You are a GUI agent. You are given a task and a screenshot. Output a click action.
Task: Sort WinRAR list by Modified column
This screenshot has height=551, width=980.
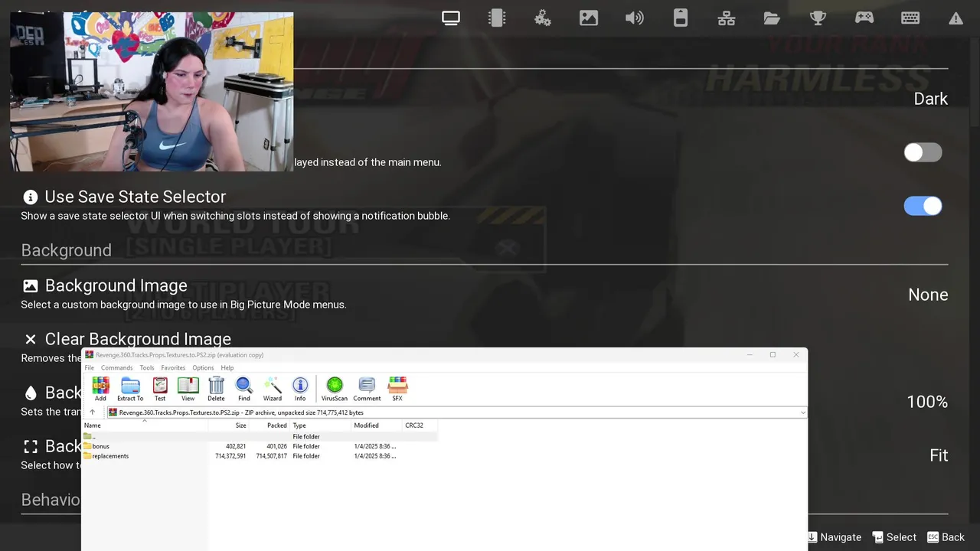377,425
